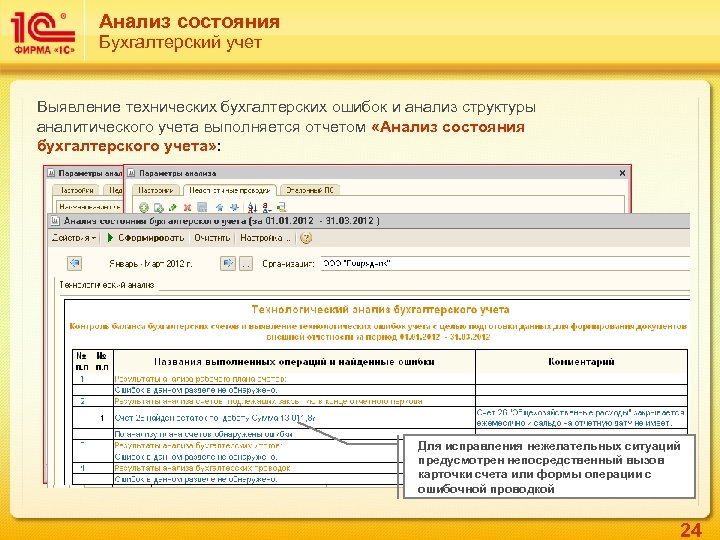720x540 pixels.
Task: Click the Copy entry icon
Action: point(158,208)
